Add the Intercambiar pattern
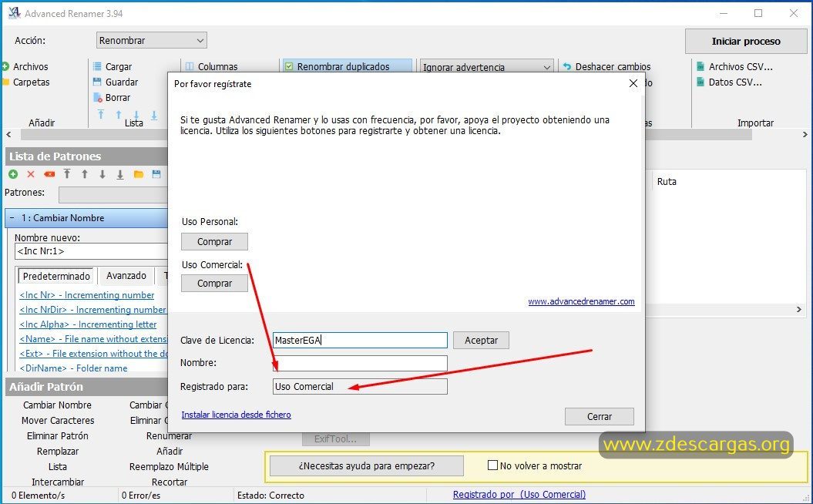 click(x=58, y=482)
